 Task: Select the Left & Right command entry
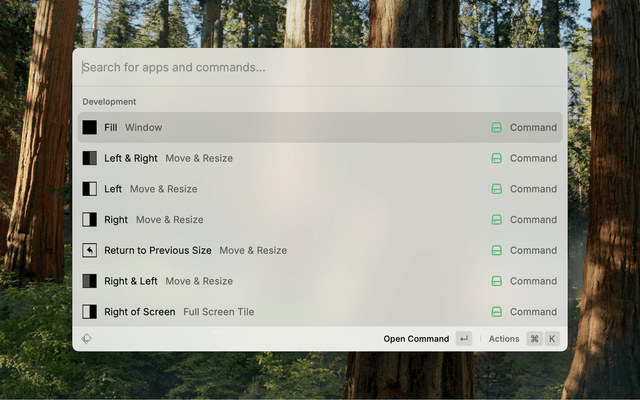pos(300,158)
